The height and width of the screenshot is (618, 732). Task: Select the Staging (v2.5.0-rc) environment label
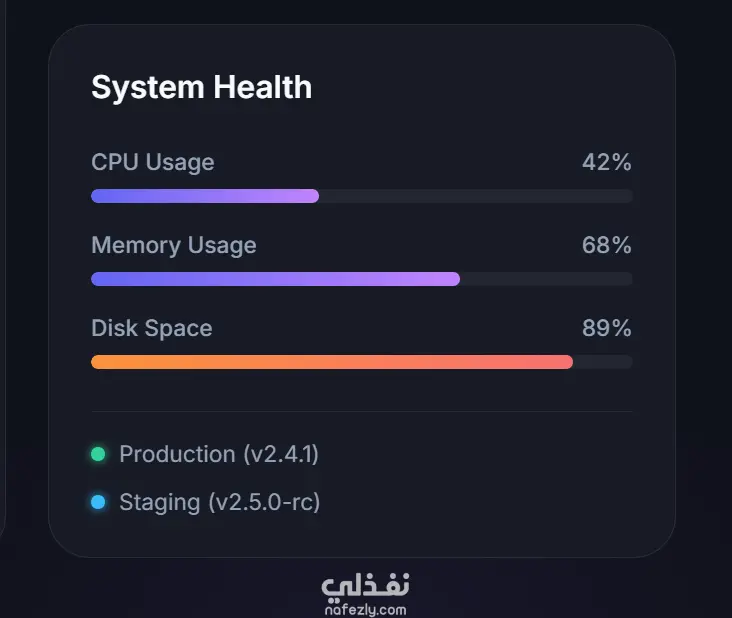219,503
